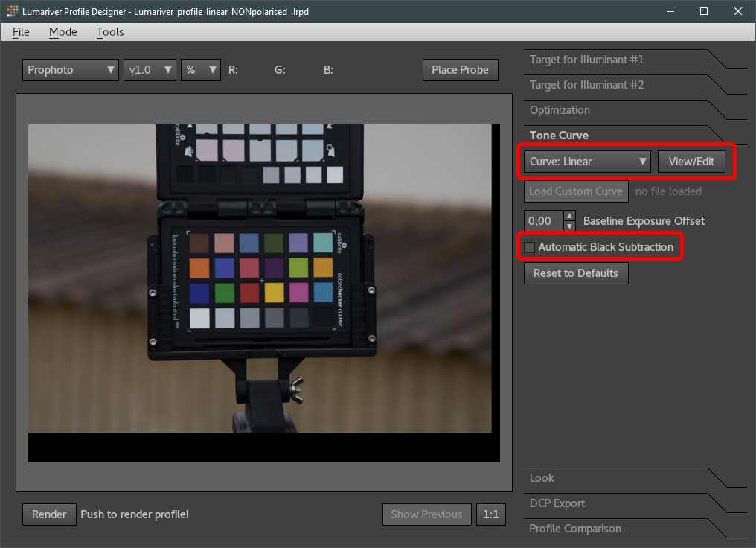This screenshot has height=548, width=756.
Task: Click the View/Edit curve button
Action: click(x=691, y=162)
